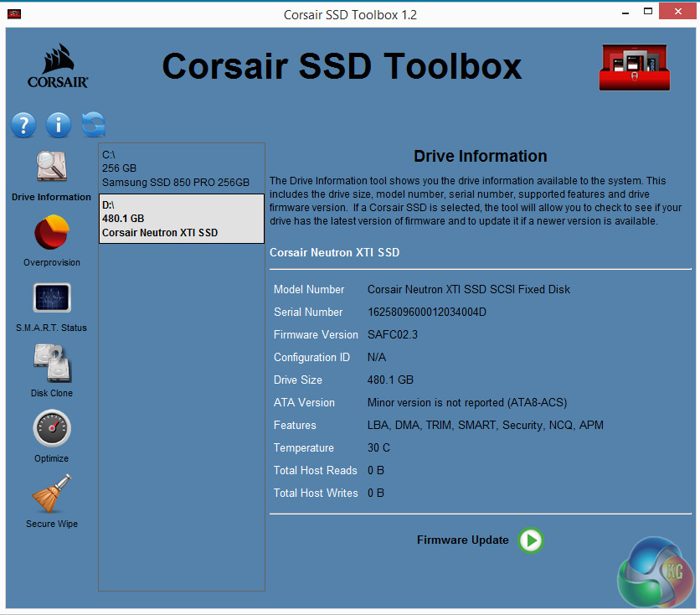The image size is (700, 615).
Task: Open the S.M.A.R.T. Status monitor tool
Action: [52, 307]
